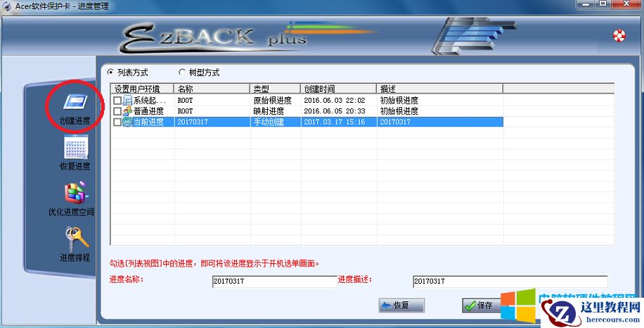
Task: Minimize the Acer软件保护卡 window
Action: click(586, 4)
